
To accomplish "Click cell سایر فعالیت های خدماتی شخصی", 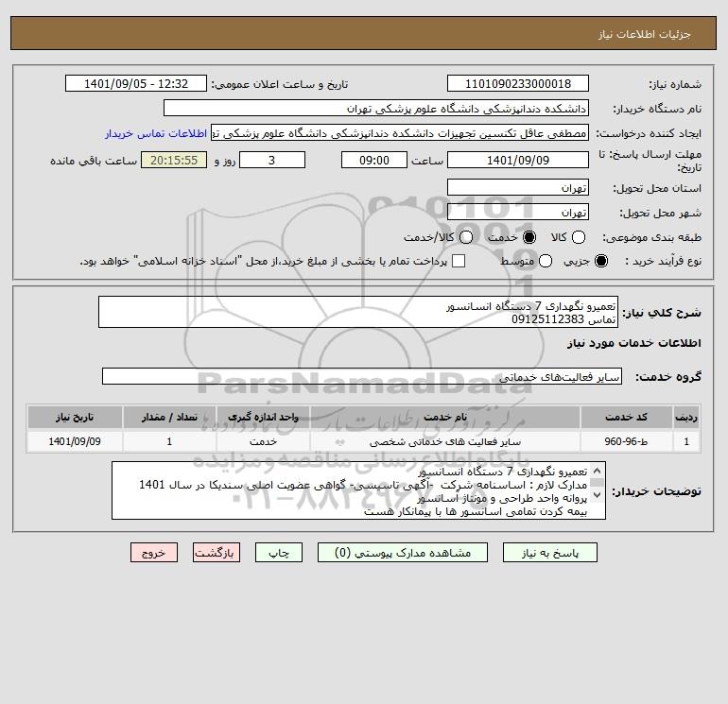I will tap(444, 441).
